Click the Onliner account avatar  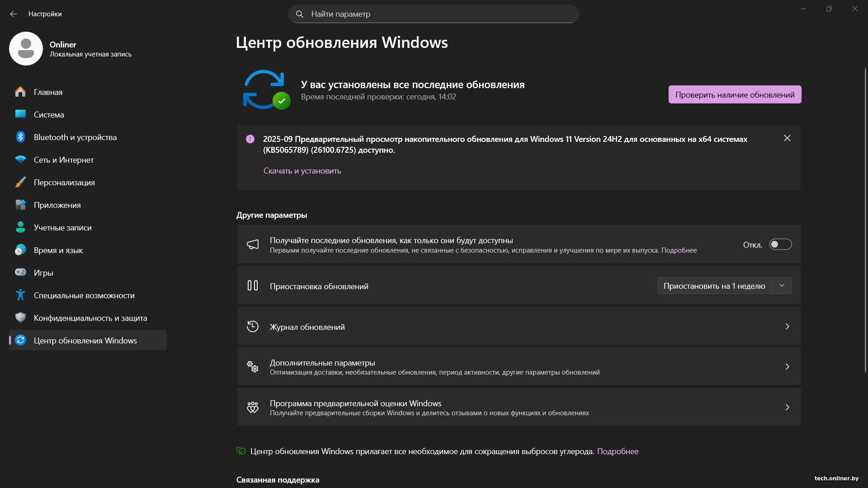click(26, 48)
